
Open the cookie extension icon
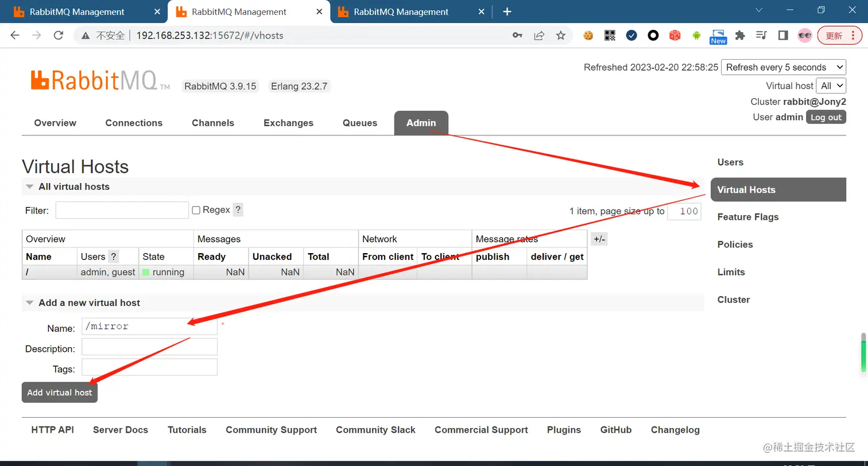pos(588,35)
